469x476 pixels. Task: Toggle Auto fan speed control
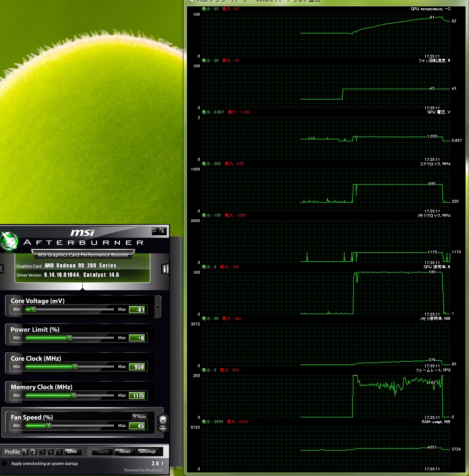(x=140, y=417)
